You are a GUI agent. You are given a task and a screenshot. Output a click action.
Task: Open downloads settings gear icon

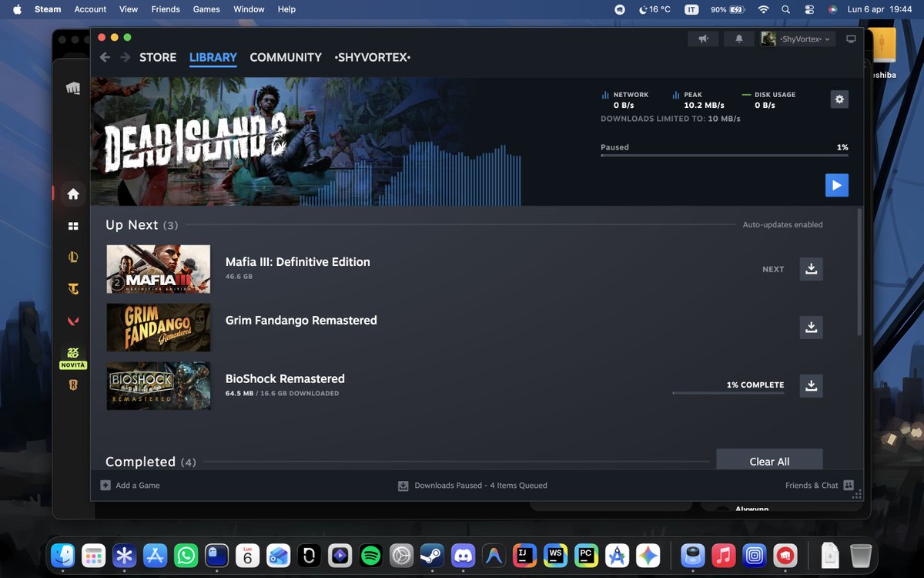[x=839, y=99]
